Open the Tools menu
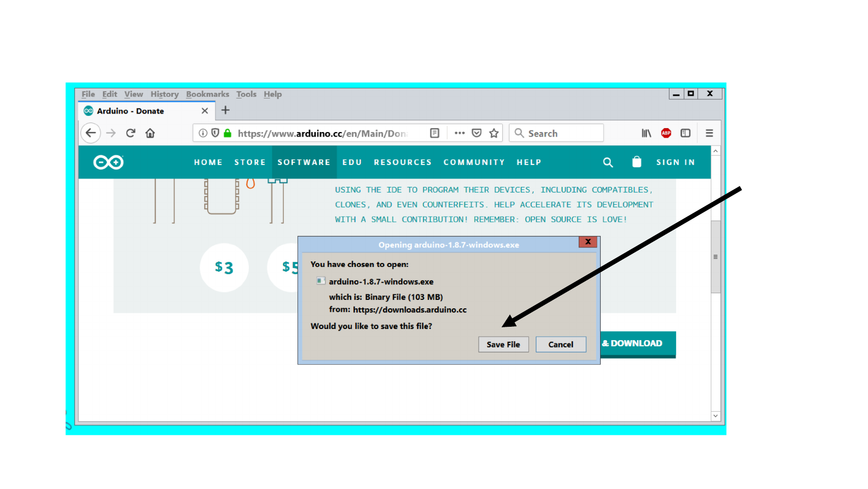 [x=246, y=94]
